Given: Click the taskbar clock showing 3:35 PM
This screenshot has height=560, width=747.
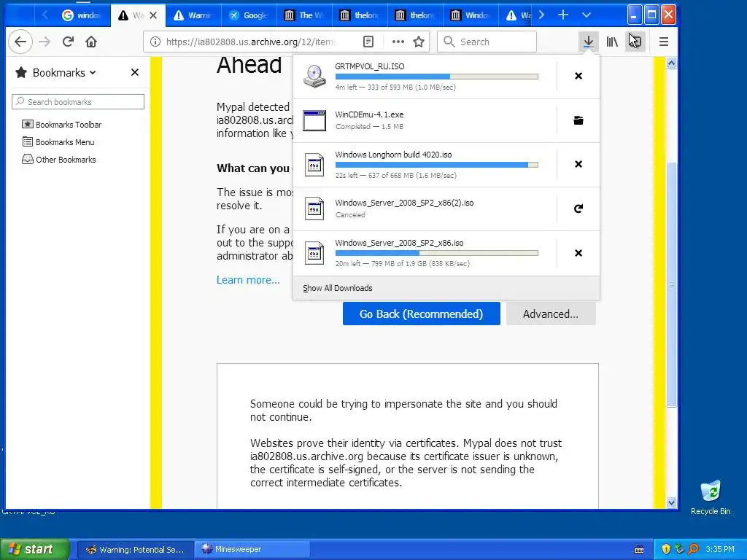Looking at the screenshot, I should coord(720,550).
